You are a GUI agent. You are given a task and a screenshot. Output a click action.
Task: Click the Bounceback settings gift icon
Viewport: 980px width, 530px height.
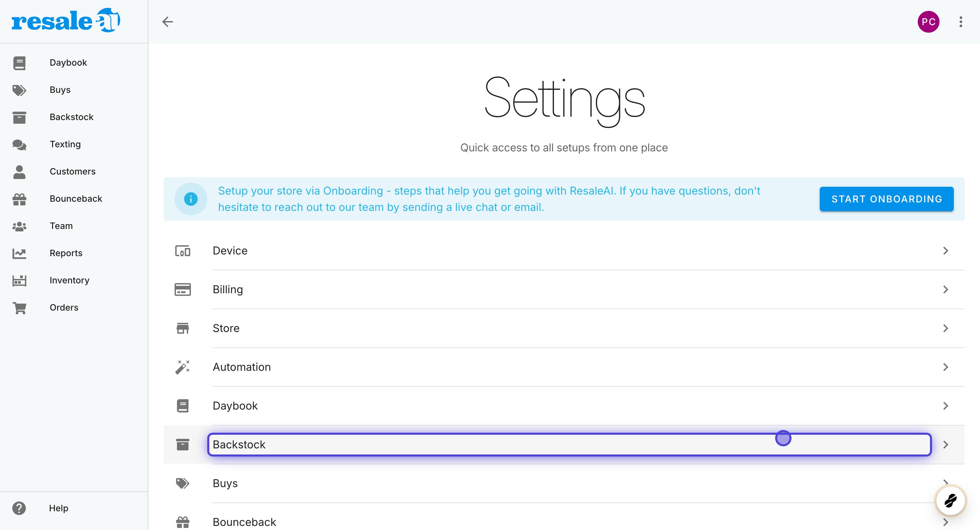point(183,522)
